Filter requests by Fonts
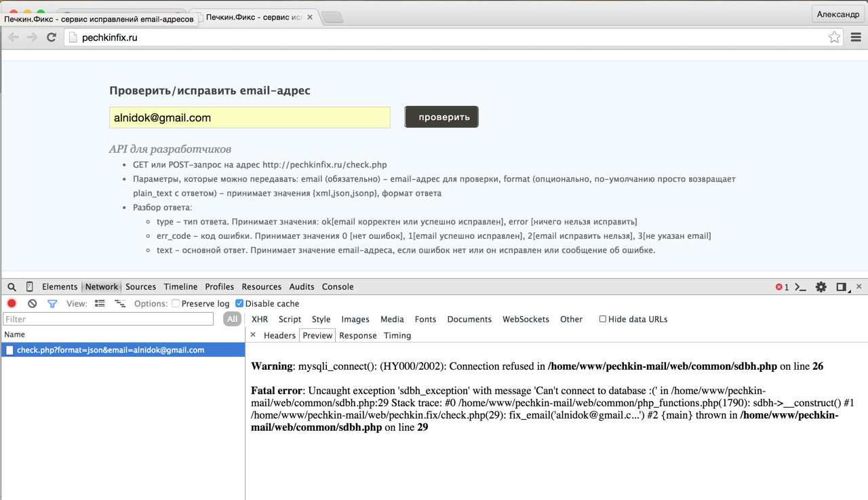Screen dimensions: 868x500 tap(426, 319)
